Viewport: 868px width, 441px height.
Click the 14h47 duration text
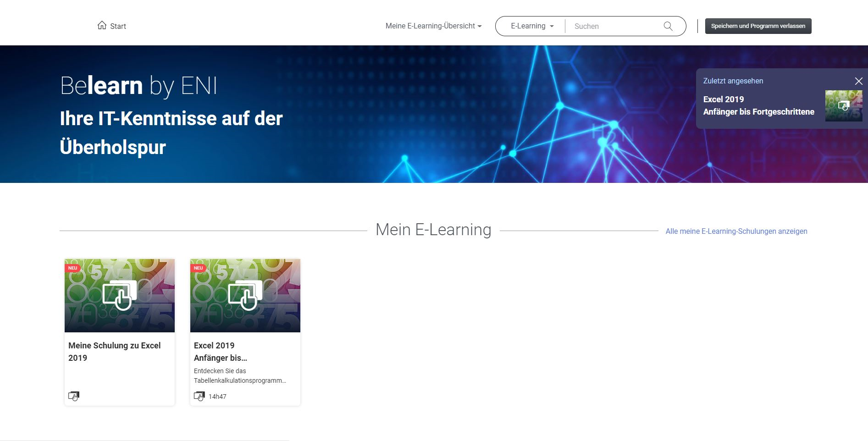pos(217,397)
